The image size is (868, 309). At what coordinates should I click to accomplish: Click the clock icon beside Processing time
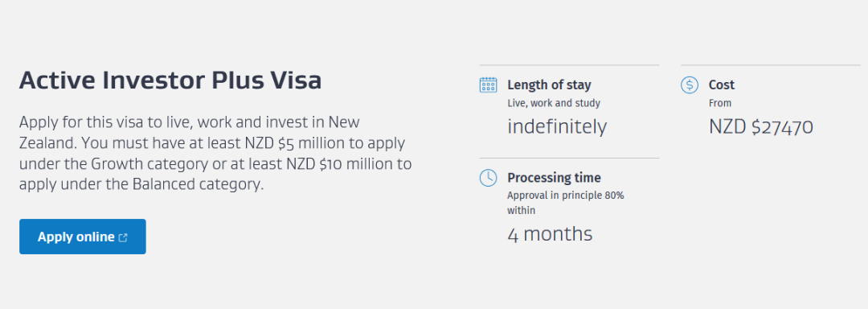[488, 178]
